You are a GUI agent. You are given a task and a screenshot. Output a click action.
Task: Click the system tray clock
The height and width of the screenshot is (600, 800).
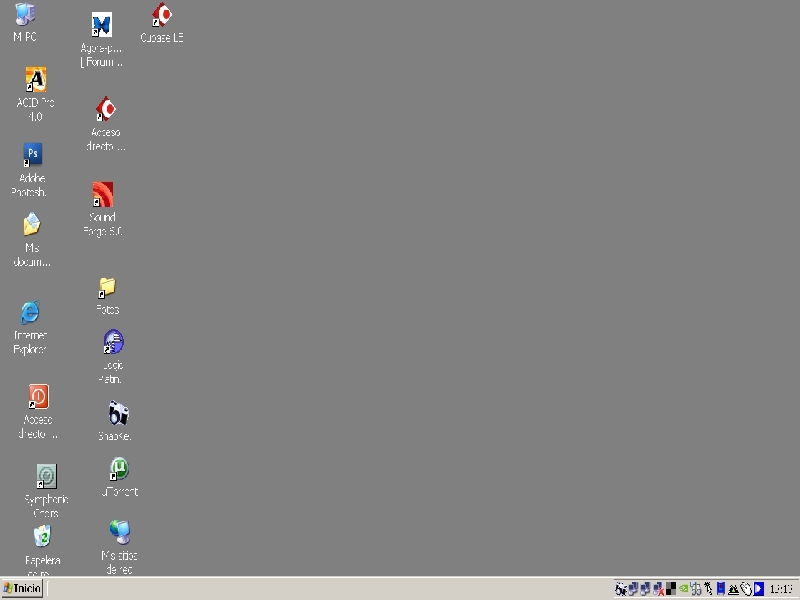point(781,589)
